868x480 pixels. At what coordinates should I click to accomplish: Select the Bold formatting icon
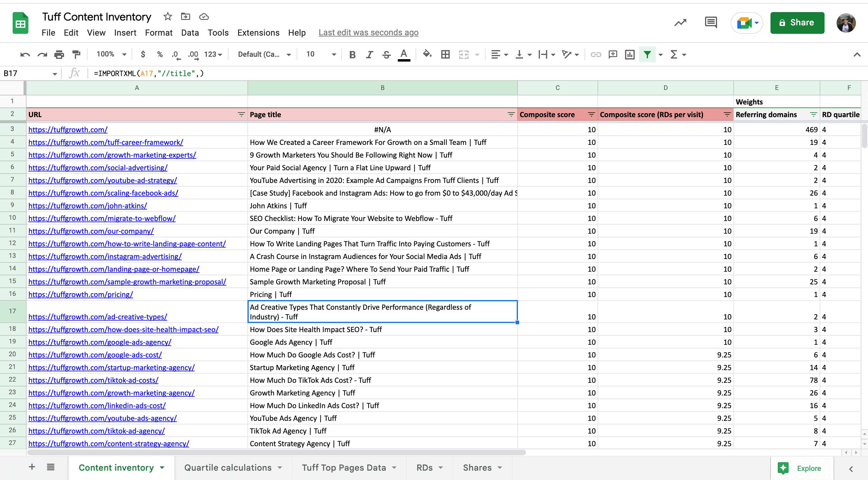[x=353, y=54]
